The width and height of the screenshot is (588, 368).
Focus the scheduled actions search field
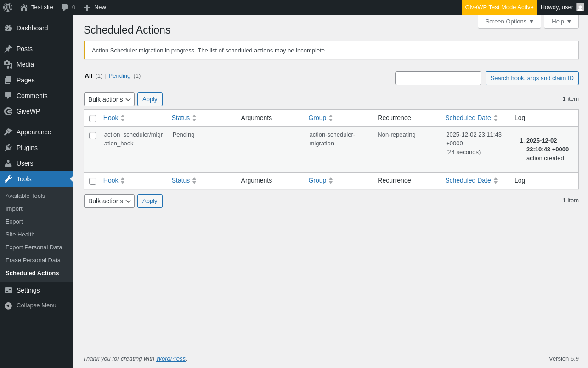pos(438,78)
